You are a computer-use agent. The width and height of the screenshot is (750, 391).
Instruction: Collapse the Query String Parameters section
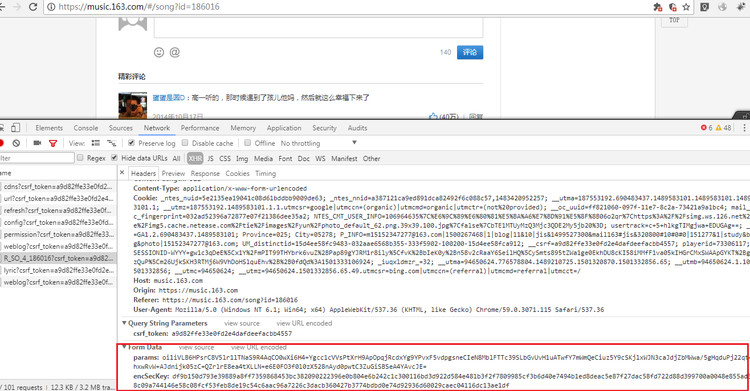point(124,323)
